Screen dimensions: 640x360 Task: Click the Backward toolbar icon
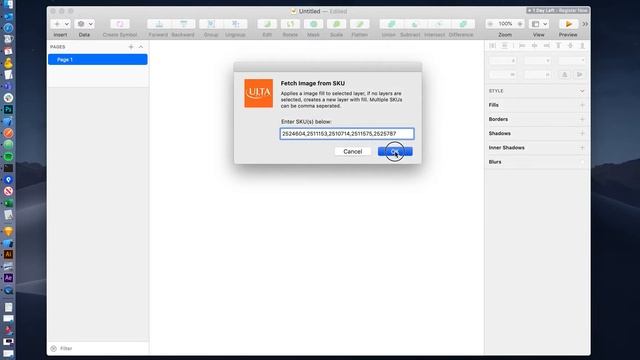point(183,24)
